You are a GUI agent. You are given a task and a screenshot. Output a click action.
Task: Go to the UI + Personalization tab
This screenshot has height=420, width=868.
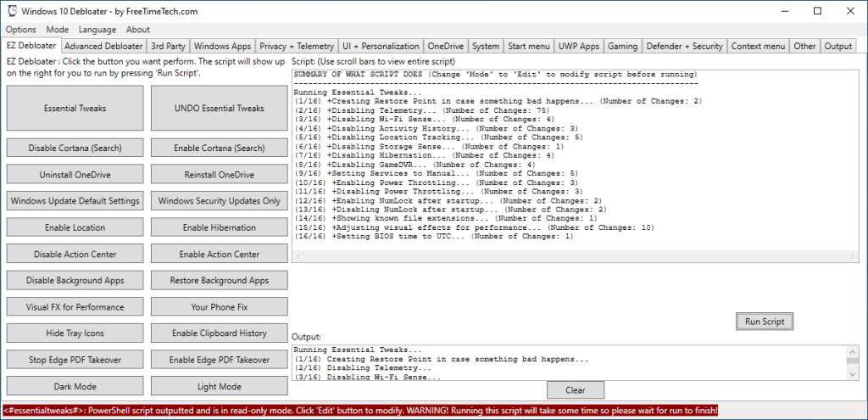pyautogui.click(x=381, y=47)
